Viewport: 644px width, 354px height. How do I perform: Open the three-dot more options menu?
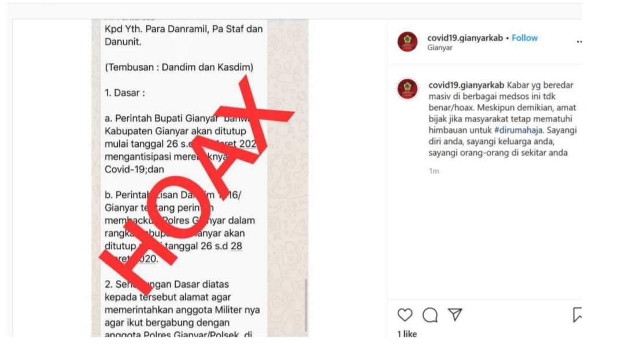(579, 42)
